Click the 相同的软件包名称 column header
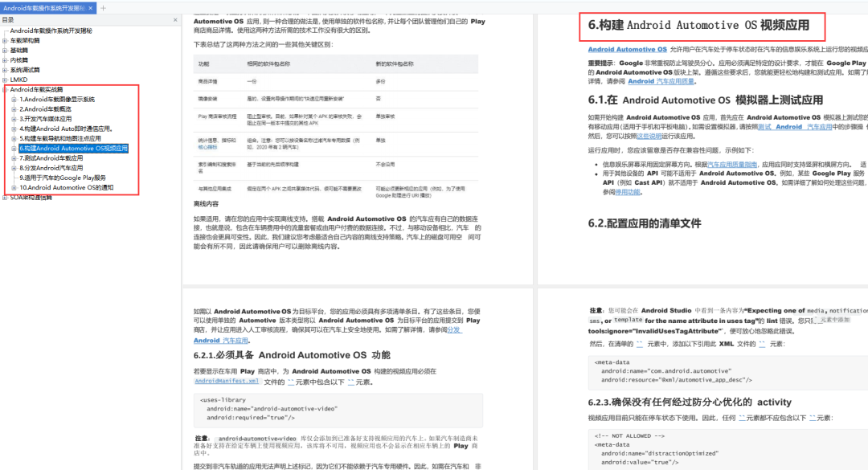The image size is (868, 470). click(268, 64)
